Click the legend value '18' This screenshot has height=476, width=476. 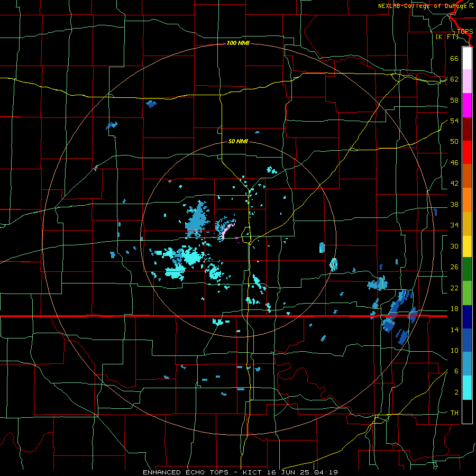454,309
